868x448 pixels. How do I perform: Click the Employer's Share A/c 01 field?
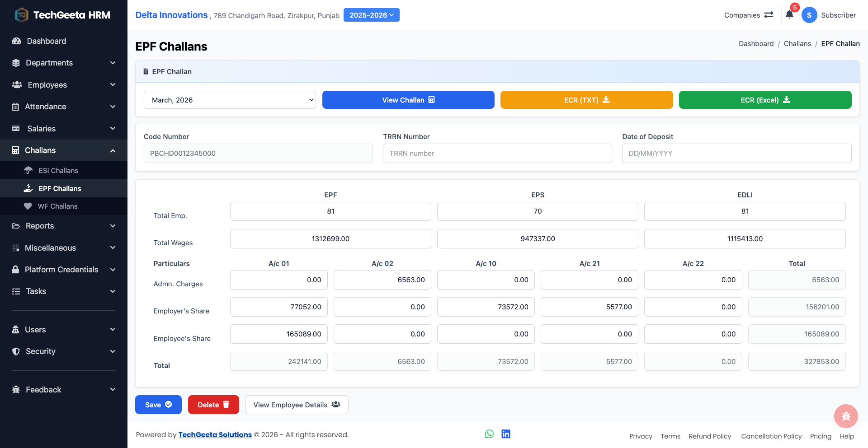(x=279, y=307)
